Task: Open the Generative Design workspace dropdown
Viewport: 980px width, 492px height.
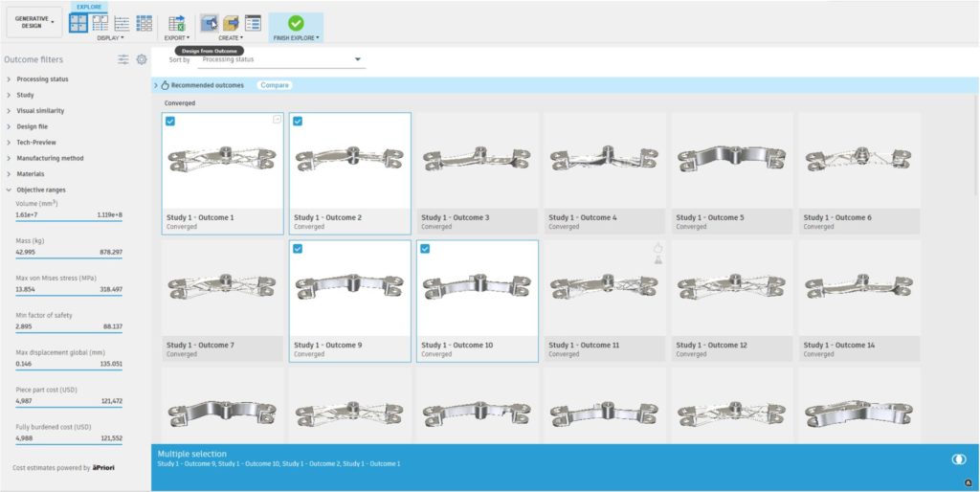Action: (x=33, y=22)
